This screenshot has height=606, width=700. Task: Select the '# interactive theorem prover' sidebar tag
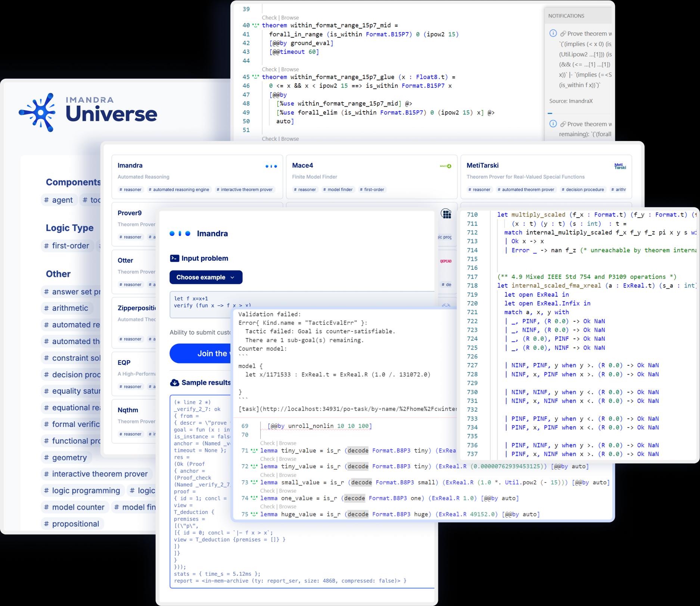[x=96, y=474]
